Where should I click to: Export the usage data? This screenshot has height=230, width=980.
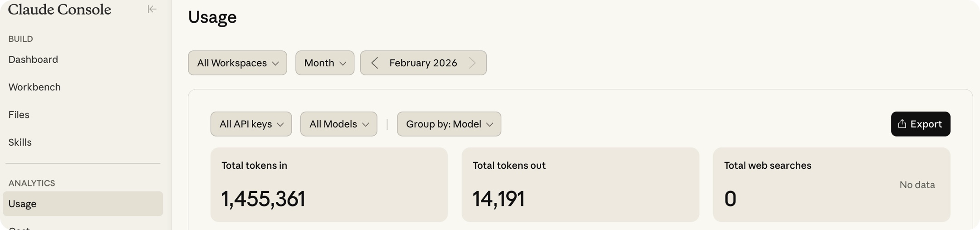920,124
